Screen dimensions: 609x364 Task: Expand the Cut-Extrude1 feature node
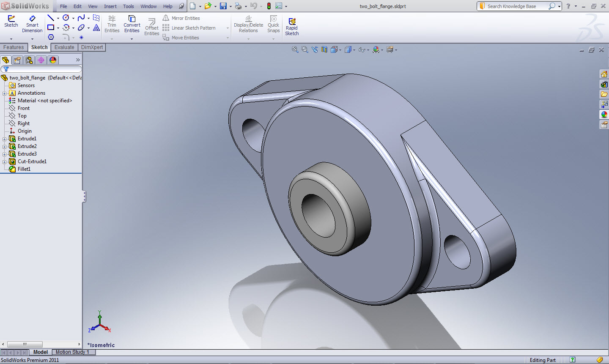(5, 162)
